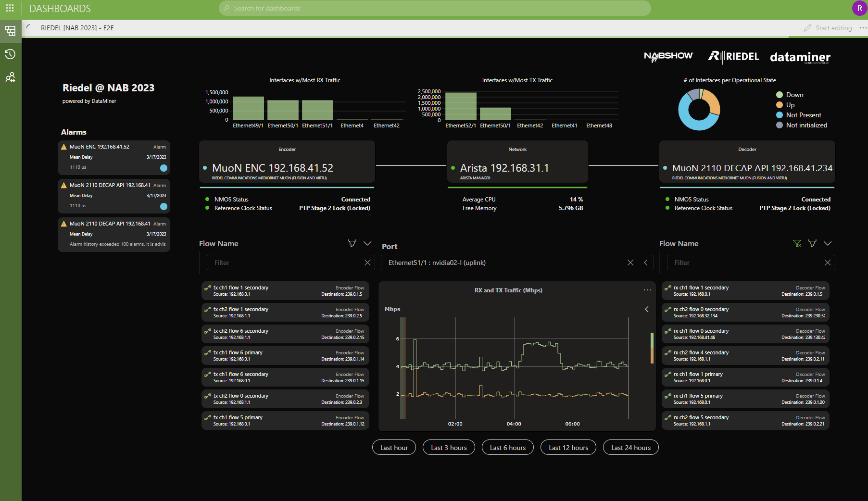This screenshot has width=868, height=501.
Task: Open the Arista 192.168.31.1 network card
Action: [517, 162]
